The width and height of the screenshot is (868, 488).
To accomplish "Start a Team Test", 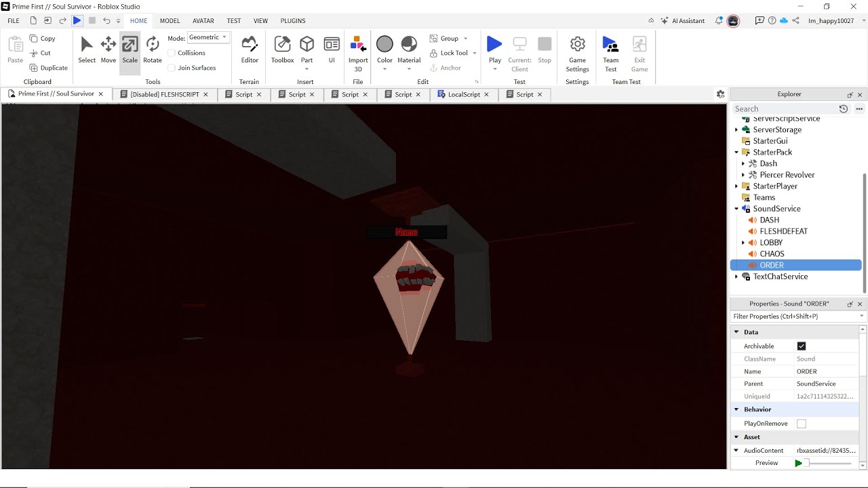I will coord(610,54).
